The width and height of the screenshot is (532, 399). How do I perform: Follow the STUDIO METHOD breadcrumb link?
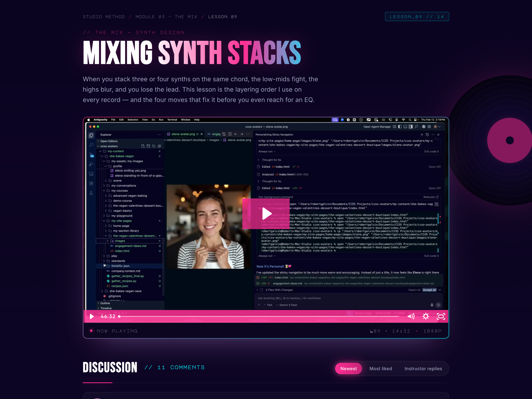pos(104,17)
